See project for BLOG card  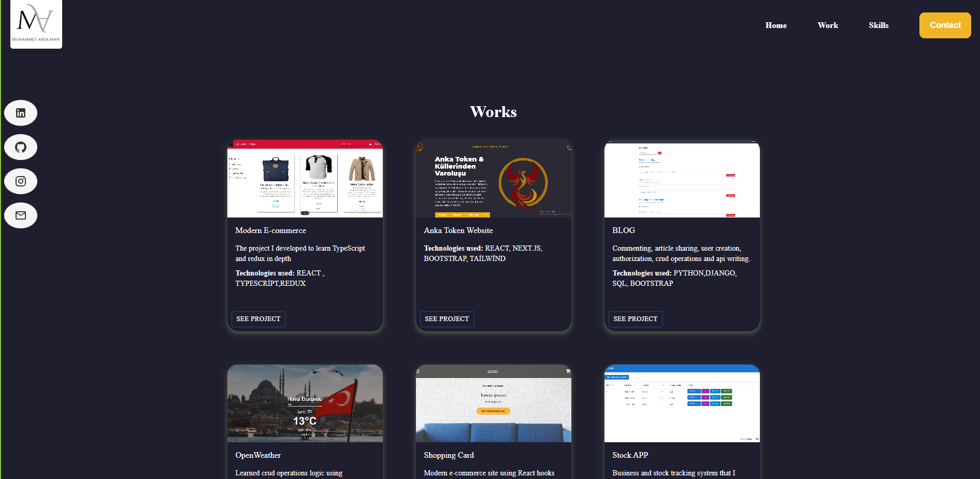point(635,319)
